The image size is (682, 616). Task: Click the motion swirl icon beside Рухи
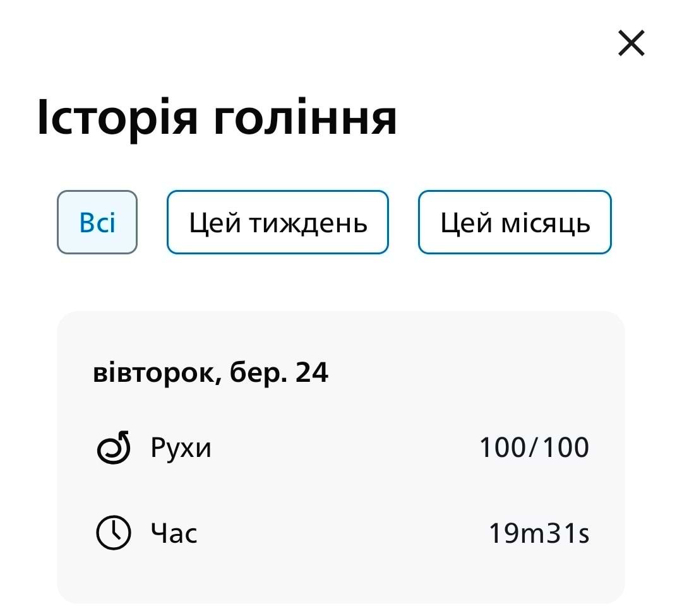113,447
